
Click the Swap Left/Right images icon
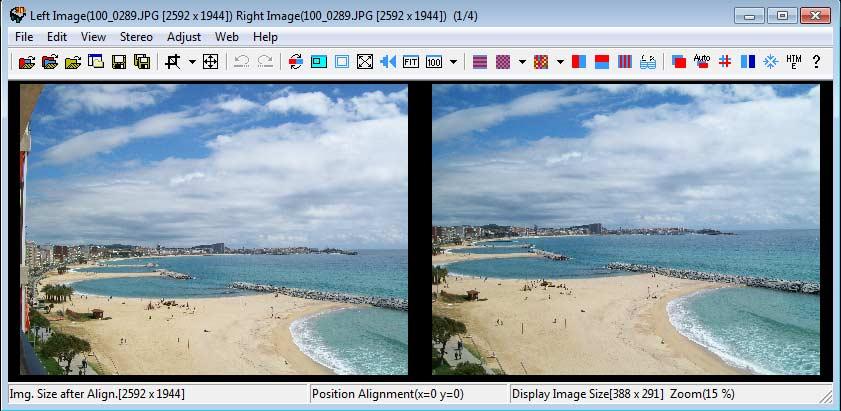[295, 62]
